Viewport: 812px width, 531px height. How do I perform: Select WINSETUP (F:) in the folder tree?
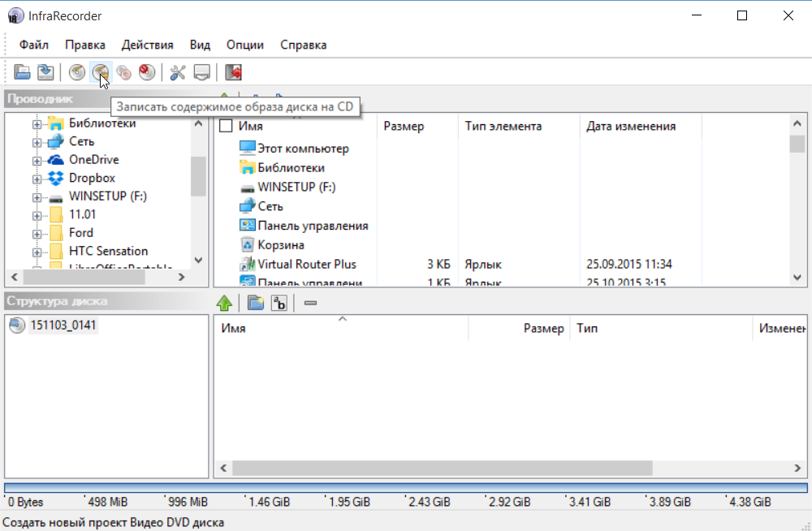pos(108,196)
